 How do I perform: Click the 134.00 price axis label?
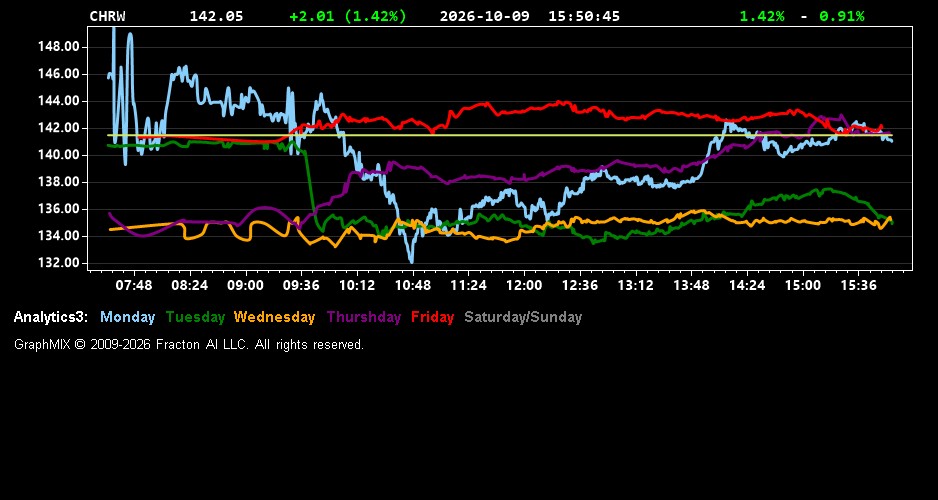(x=58, y=236)
